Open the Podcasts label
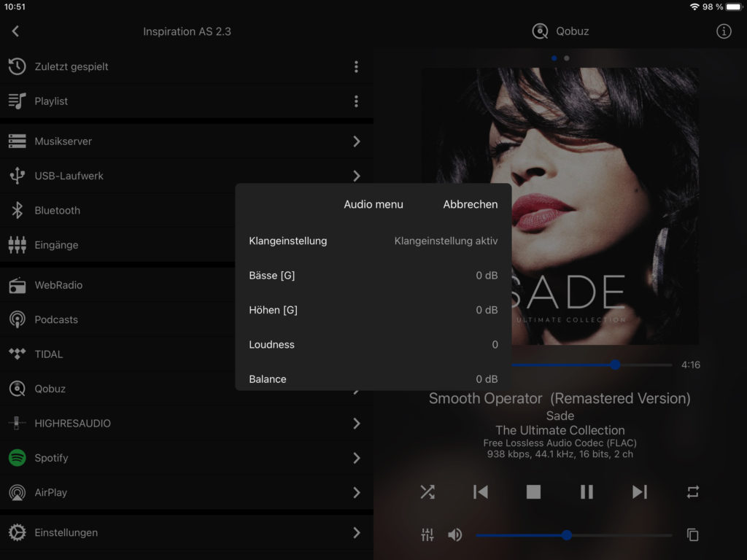The width and height of the screenshot is (747, 560). tap(56, 319)
